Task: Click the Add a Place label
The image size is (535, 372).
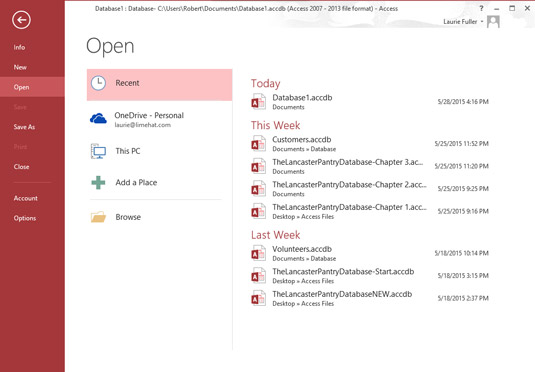Action: 136,183
